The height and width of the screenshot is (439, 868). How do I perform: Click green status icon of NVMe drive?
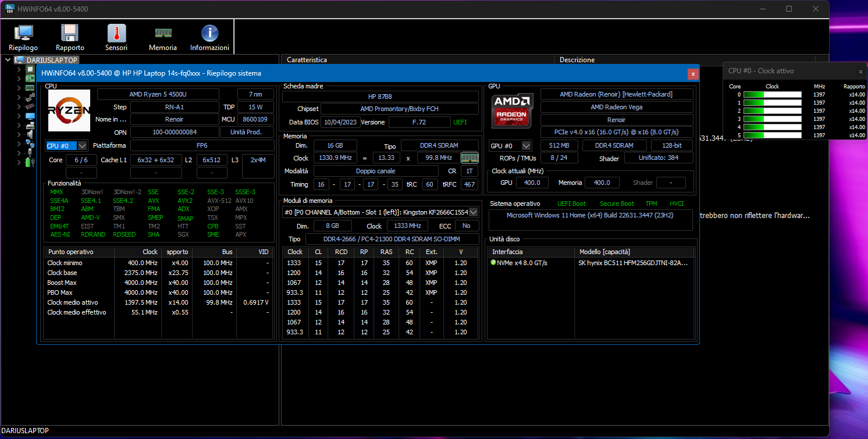pyautogui.click(x=493, y=263)
